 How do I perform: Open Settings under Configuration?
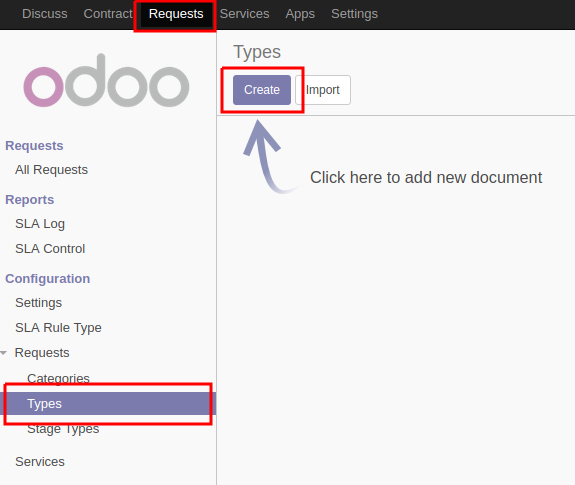[x=39, y=303]
